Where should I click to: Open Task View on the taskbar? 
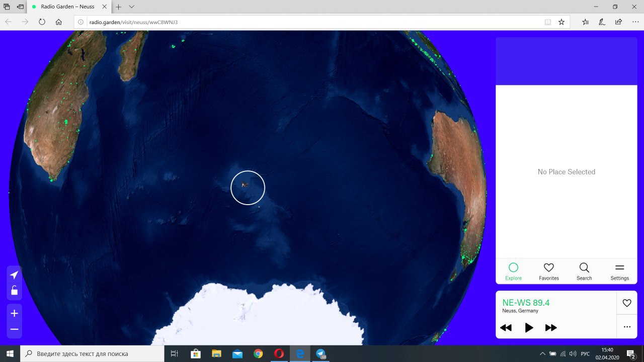175,354
